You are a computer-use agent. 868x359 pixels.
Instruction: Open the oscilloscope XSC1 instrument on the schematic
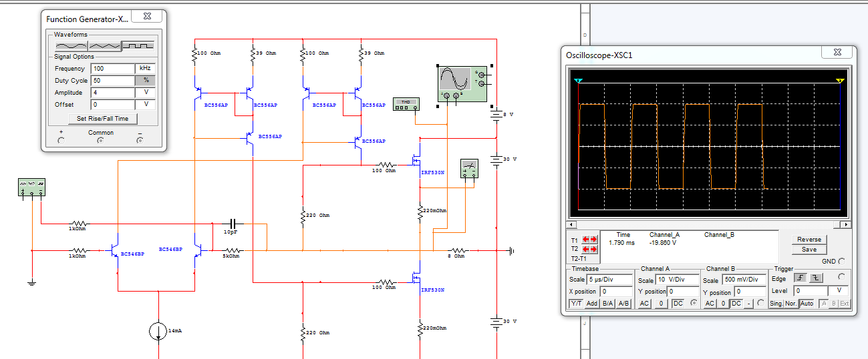point(464,84)
